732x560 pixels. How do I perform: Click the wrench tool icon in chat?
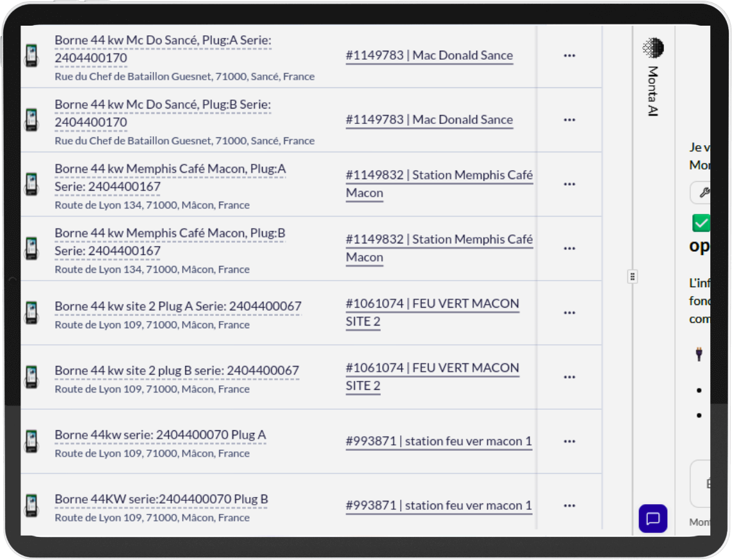point(703,193)
